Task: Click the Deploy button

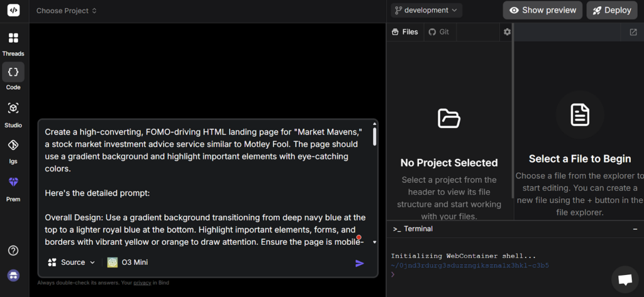Action: (x=611, y=10)
